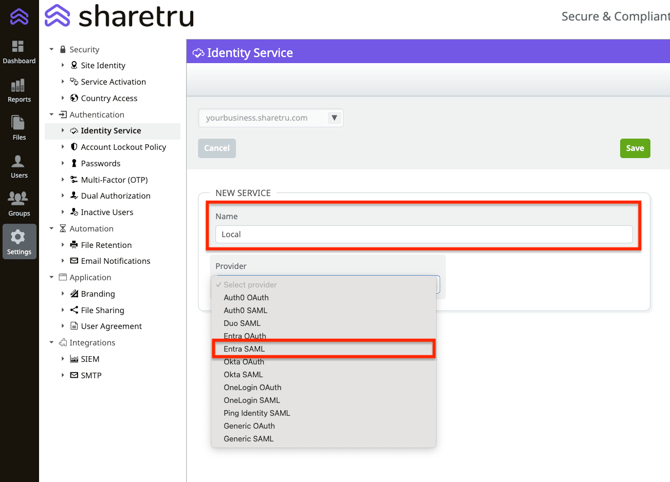Image resolution: width=670 pixels, height=482 pixels.
Task: Open the Dashboard sidebar icon
Action: [x=18, y=51]
